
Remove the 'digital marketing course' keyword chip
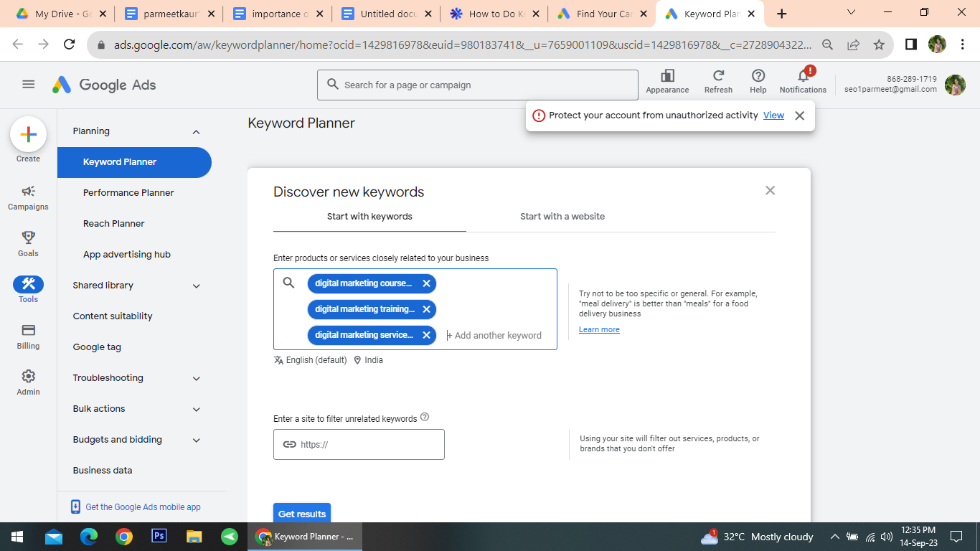pyautogui.click(x=426, y=283)
